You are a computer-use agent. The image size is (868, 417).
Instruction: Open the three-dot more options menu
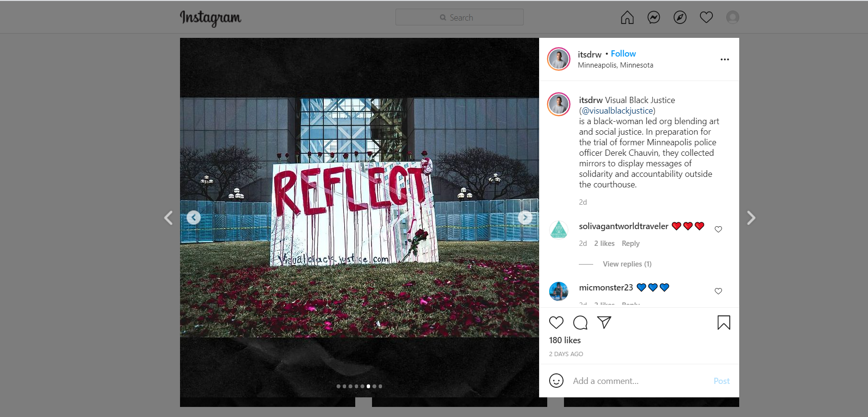pos(724,59)
